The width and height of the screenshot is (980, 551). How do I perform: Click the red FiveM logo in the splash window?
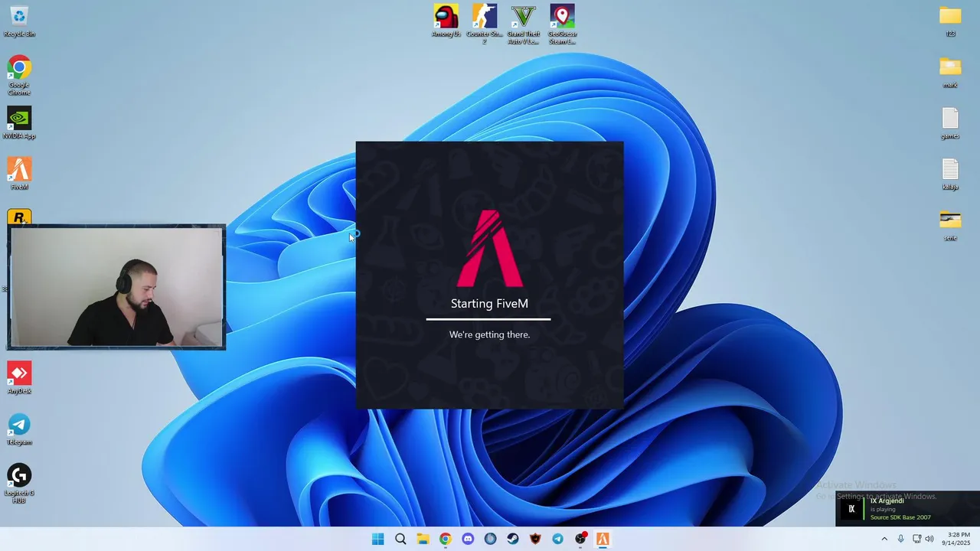(x=490, y=248)
